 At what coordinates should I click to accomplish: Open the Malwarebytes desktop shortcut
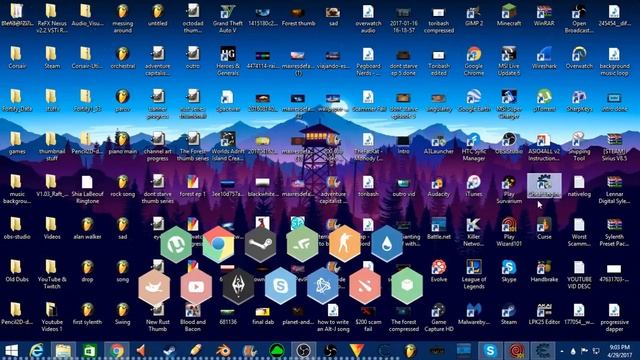pos(473,314)
